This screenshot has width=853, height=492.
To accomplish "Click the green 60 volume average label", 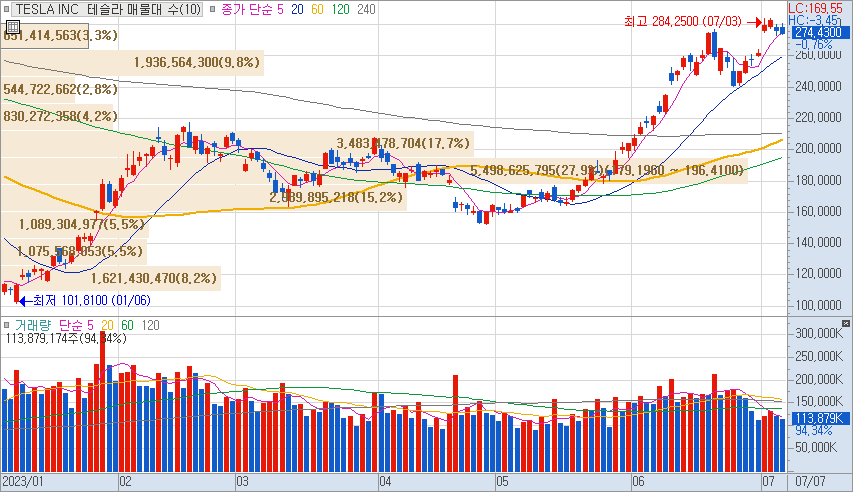I will 127,325.
